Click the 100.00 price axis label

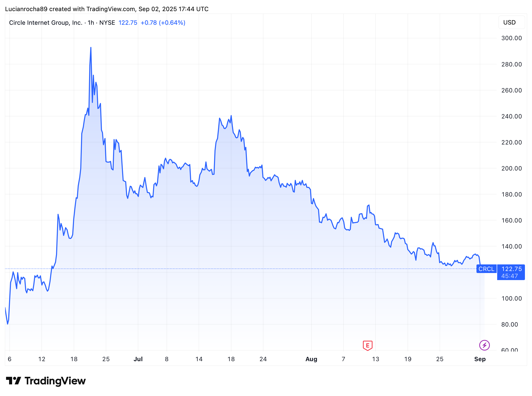pyautogui.click(x=511, y=298)
